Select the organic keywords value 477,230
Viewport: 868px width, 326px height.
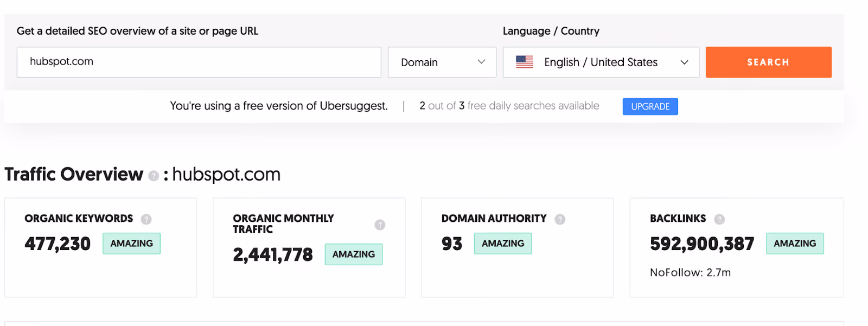click(58, 244)
